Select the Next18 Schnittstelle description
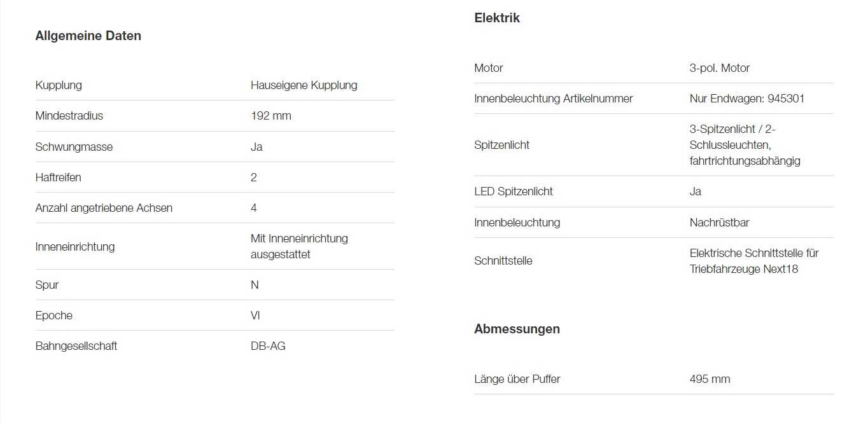Viewport: 868px width, 423px height. tap(753, 261)
